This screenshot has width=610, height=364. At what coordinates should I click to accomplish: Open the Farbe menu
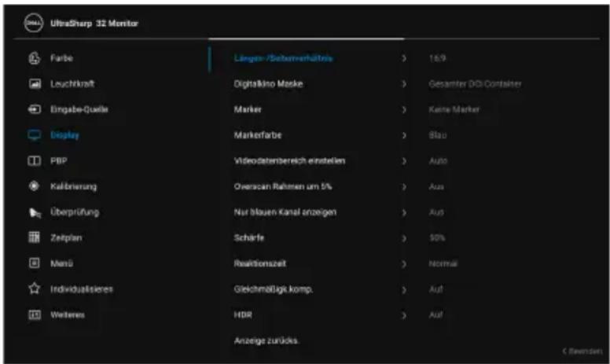[61, 58]
